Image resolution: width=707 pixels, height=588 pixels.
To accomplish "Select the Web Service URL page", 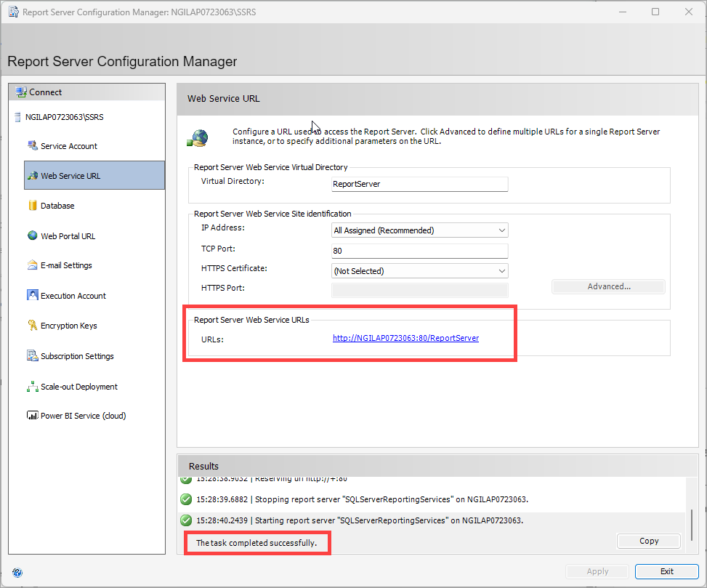I will click(x=94, y=175).
